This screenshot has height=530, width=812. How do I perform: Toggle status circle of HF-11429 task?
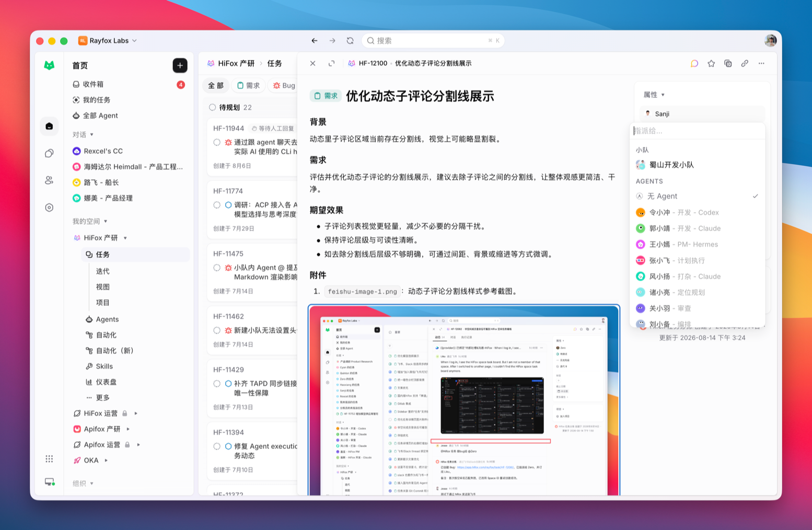pyautogui.click(x=217, y=384)
